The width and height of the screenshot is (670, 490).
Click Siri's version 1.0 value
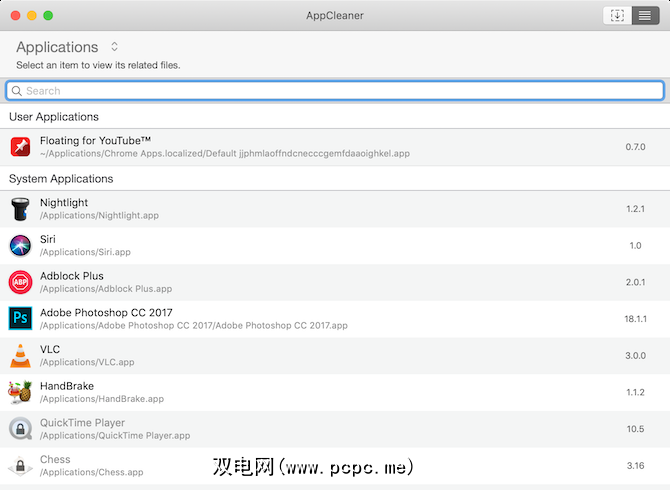point(635,246)
